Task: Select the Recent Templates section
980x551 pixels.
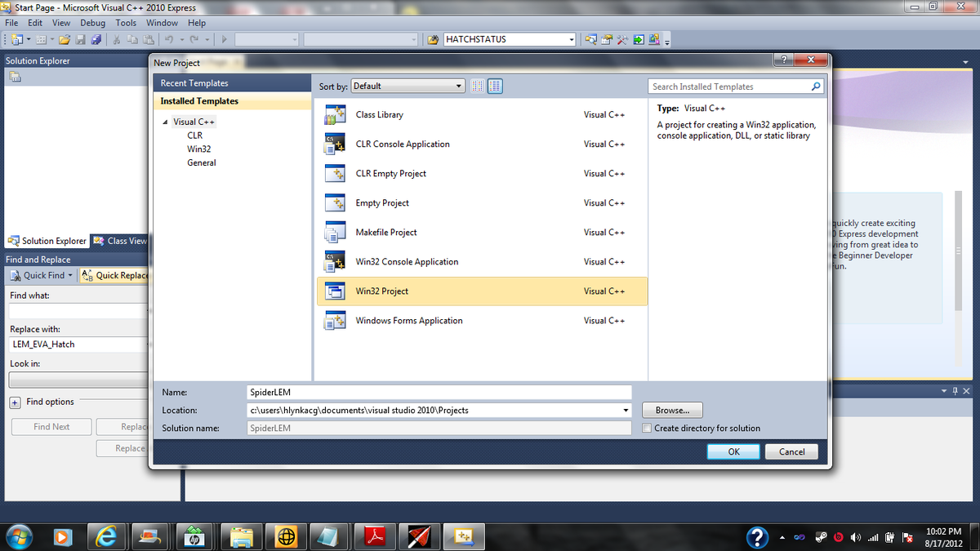Action: click(x=232, y=83)
